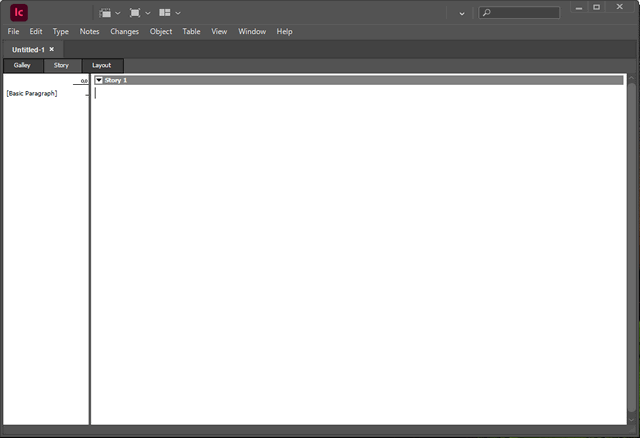The image size is (640, 438).
Task: Switch to the Story view tab
Action: tap(61, 65)
